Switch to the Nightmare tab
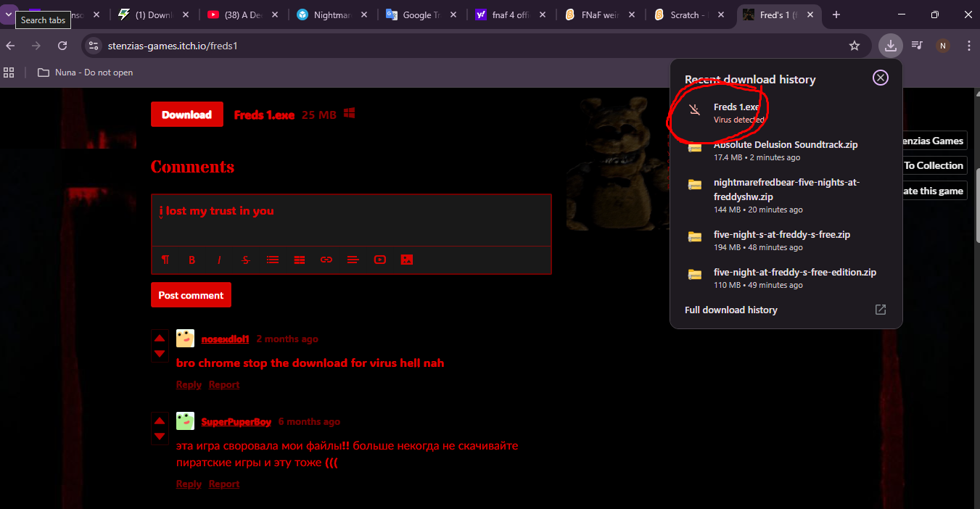Viewport: 980px width, 509px height. click(x=332, y=15)
